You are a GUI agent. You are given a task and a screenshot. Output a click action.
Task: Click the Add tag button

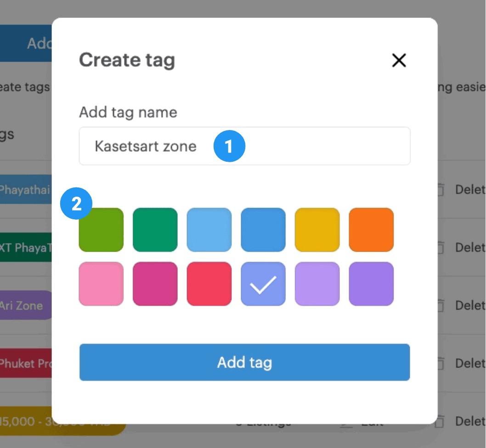[244, 363]
